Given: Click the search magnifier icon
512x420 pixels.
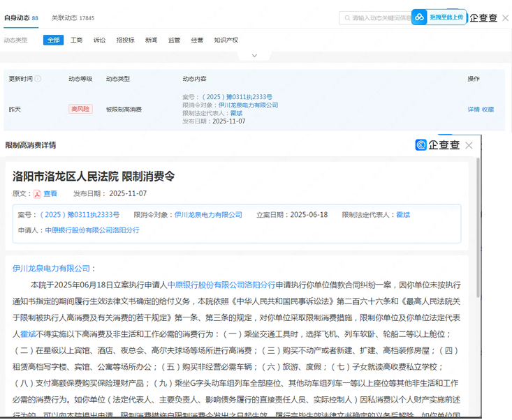Looking at the screenshot, I should [346, 18].
